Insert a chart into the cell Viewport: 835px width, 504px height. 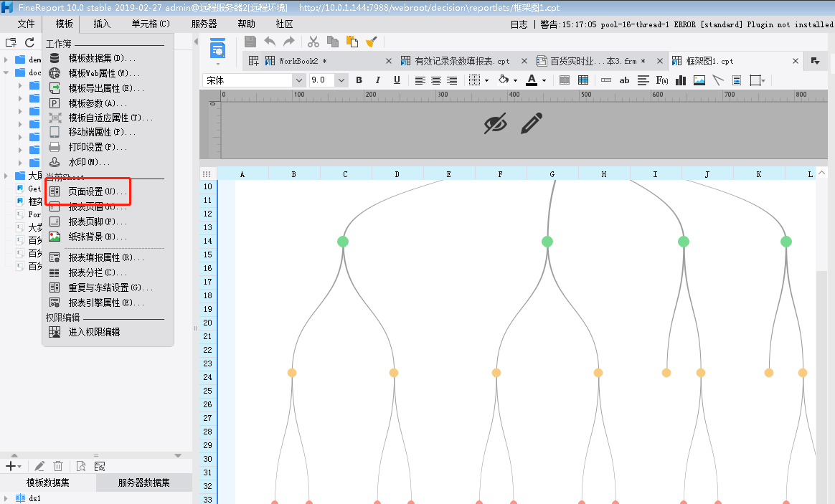[681, 80]
